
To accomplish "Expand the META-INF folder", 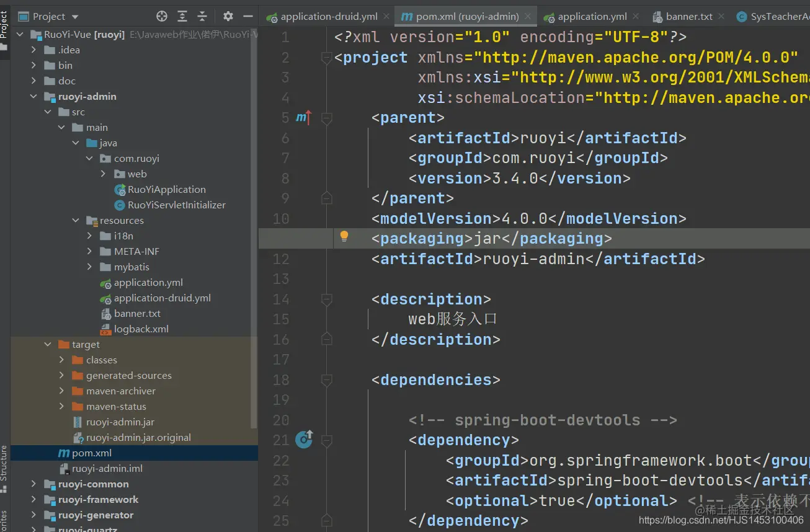I will (90, 252).
